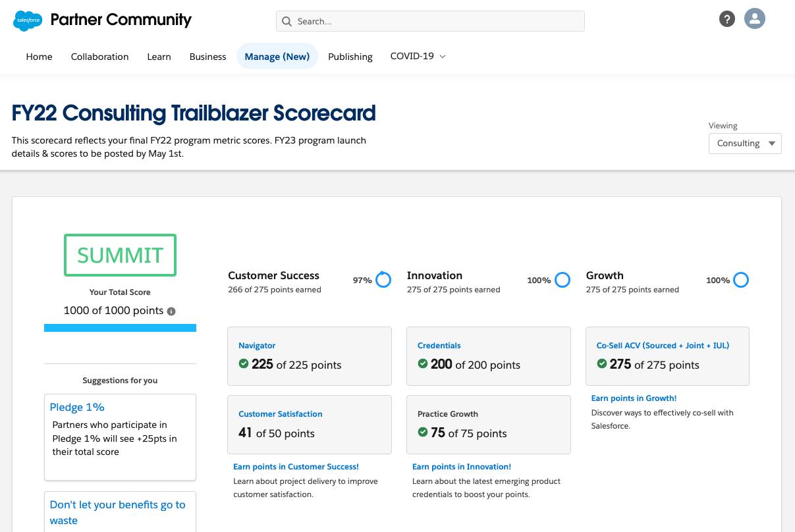The height and width of the screenshot is (532, 795).
Task: Open the Publishing tab
Action: [x=350, y=57]
